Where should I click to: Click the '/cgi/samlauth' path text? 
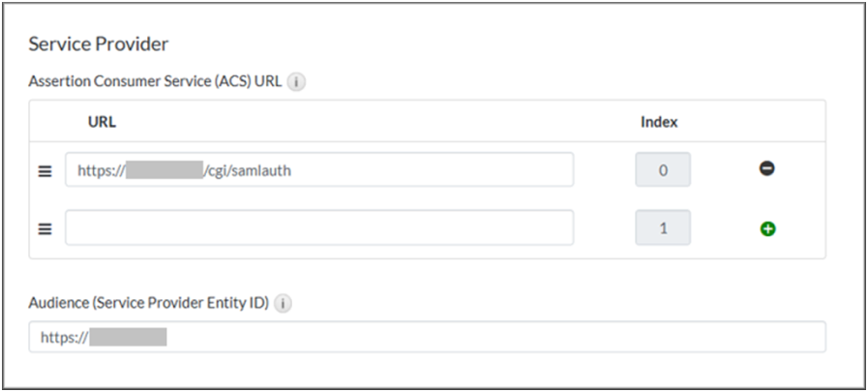pos(248,169)
